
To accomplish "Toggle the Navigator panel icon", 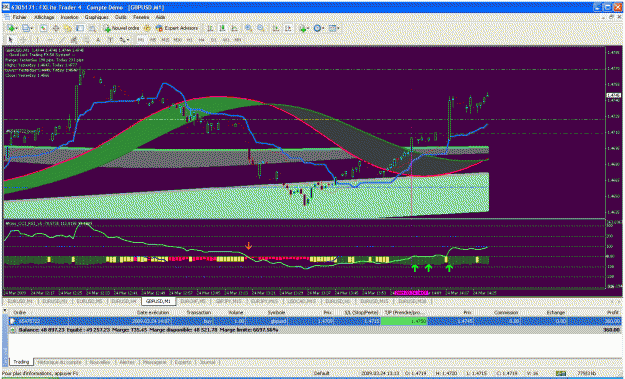I will [x=68, y=28].
